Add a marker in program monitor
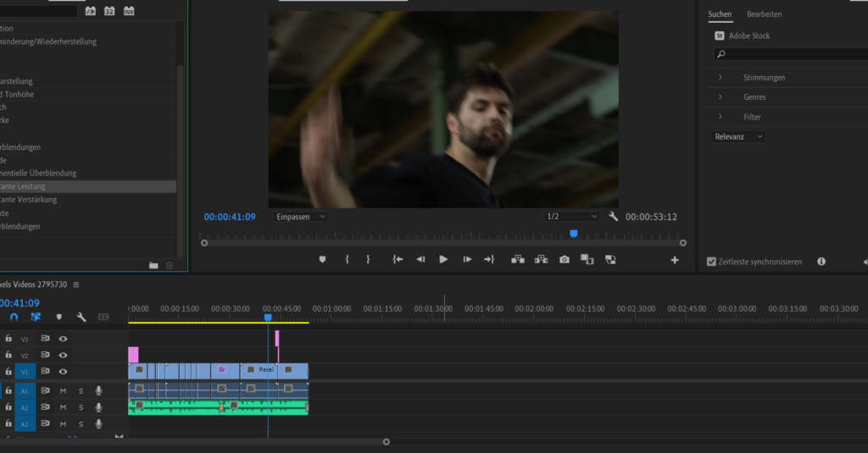 (322, 260)
